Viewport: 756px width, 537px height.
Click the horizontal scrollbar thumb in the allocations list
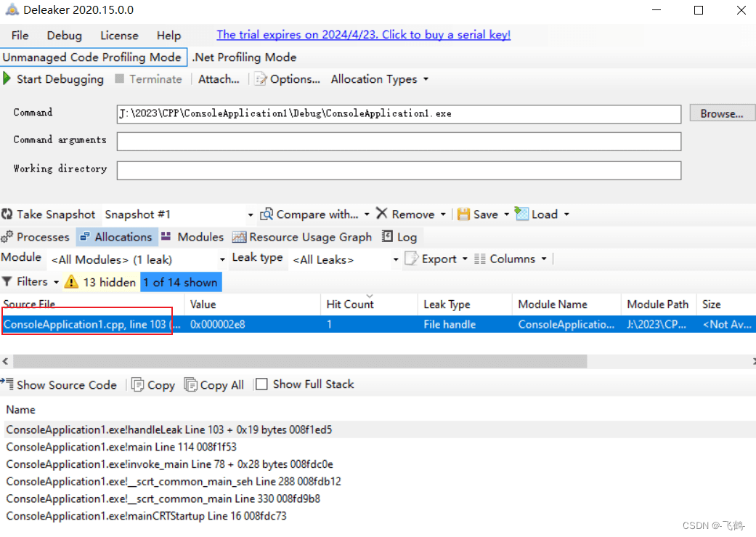tap(300, 361)
